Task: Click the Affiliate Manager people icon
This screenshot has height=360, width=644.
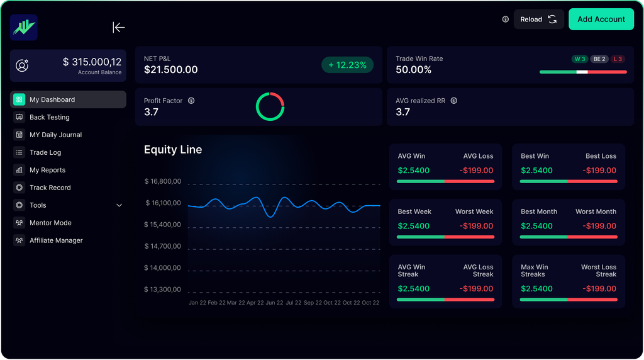Action: [19, 240]
